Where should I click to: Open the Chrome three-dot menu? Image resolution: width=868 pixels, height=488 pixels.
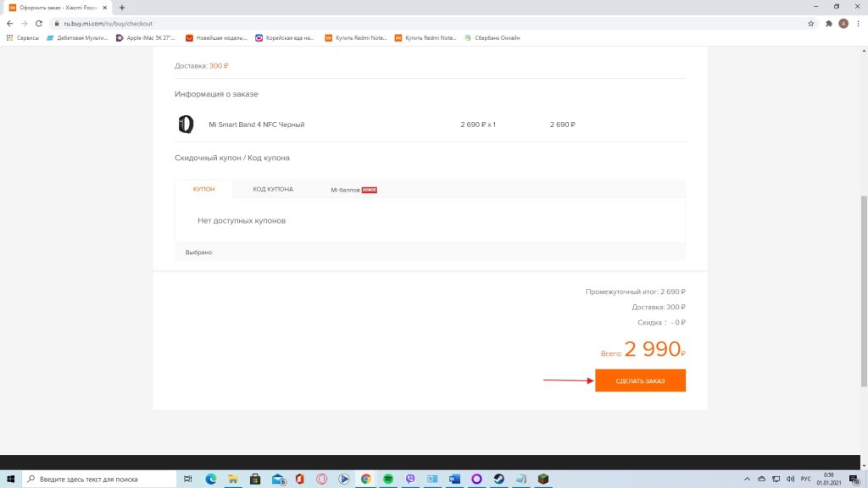pyautogui.click(x=858, y=24)
